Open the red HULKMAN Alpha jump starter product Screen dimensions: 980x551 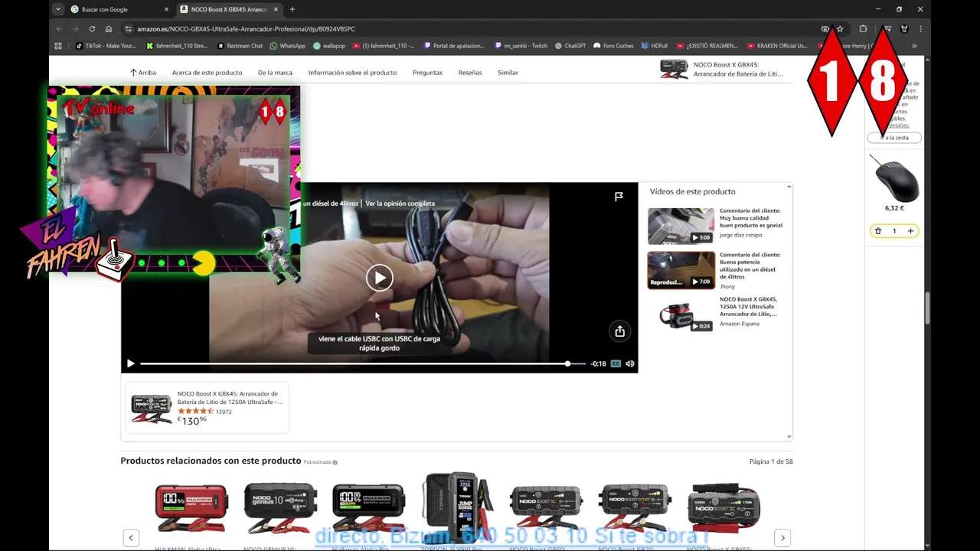pos(191,508)
